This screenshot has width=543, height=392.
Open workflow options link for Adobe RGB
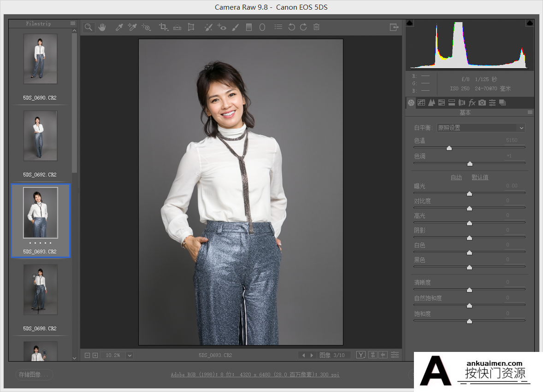(x=255, y=374)
